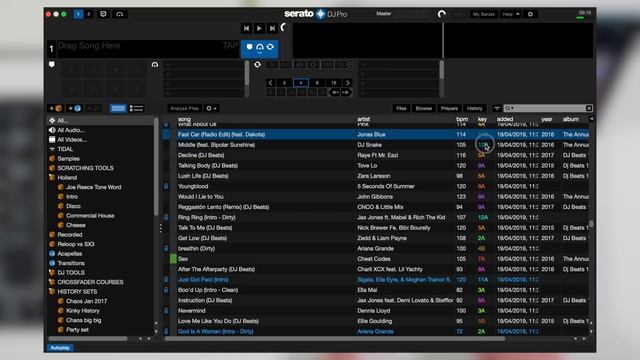Screen dimensions: 640x360
Task: Select the track 'Nevermind' by Dennis Lloyd
Action: [x=191, y=311]
